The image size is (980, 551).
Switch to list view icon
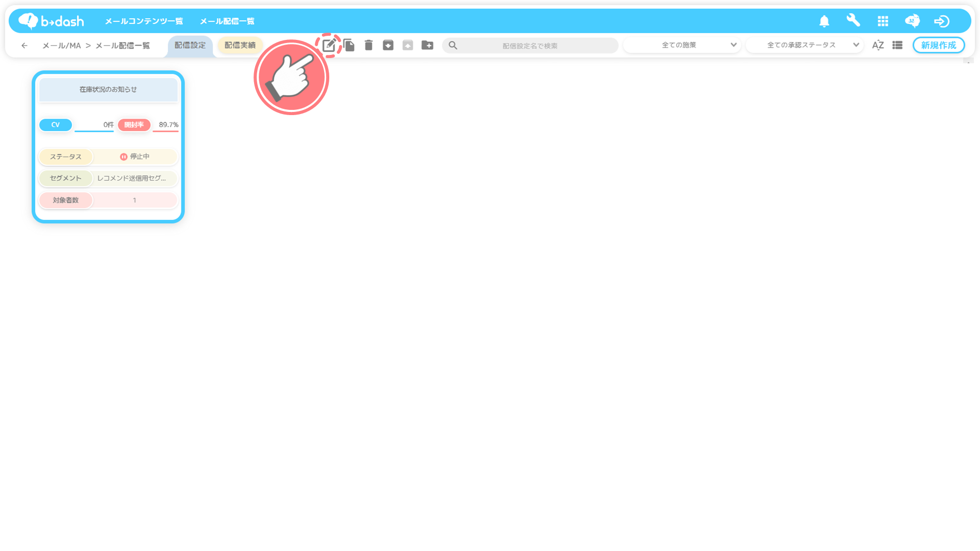898,46
